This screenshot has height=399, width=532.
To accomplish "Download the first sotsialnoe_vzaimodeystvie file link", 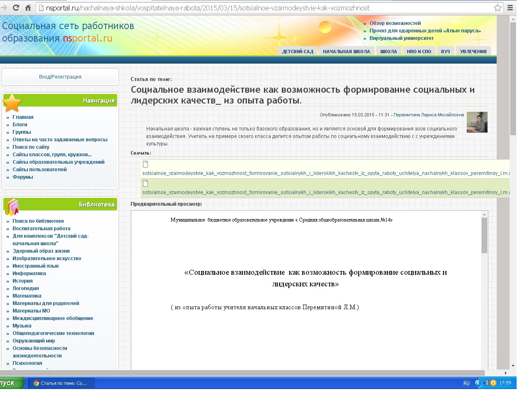I will [x=326, y=173].
